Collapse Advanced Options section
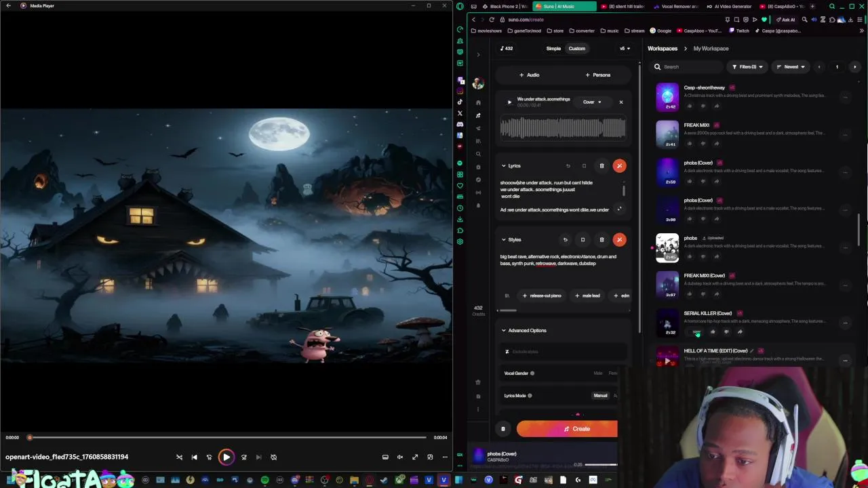Viewport: 868px width, 488px height. click(504, 330)
